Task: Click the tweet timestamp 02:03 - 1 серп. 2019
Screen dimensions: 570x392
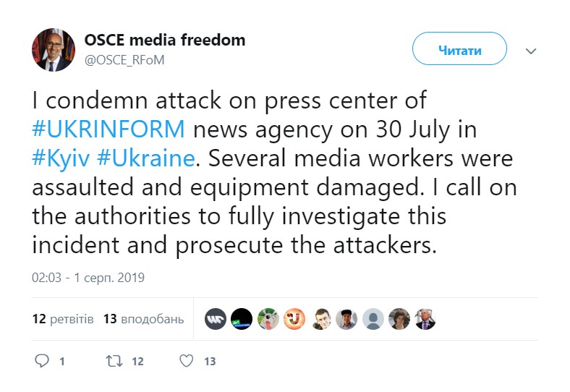Action: click(x=88, y=277)
